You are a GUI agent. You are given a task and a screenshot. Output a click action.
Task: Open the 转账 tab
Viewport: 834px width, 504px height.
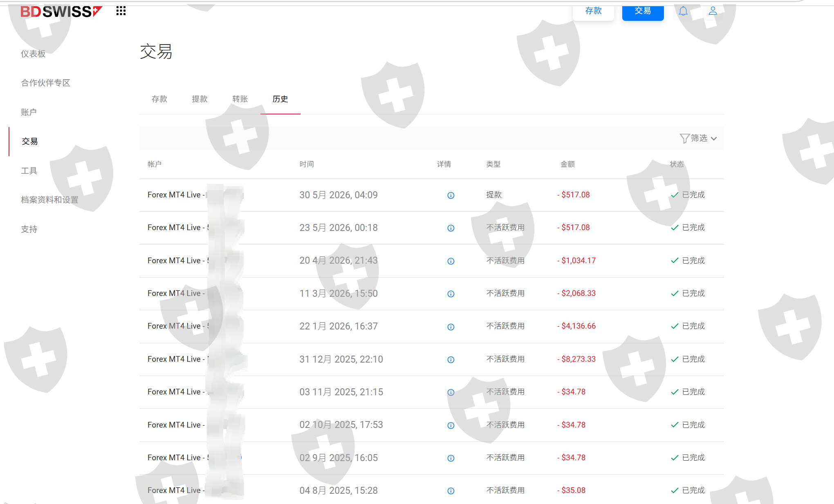[x=240, y=99]
